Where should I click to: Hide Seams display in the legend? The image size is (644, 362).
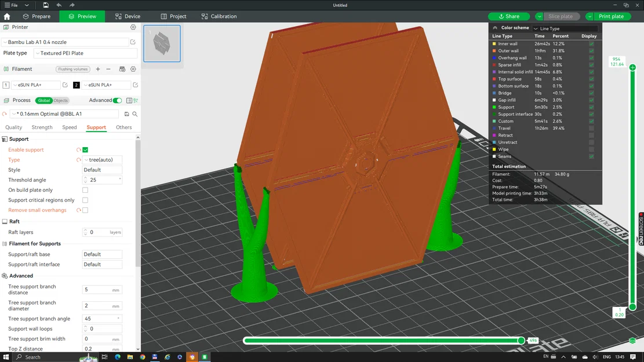tap(591, 156)
